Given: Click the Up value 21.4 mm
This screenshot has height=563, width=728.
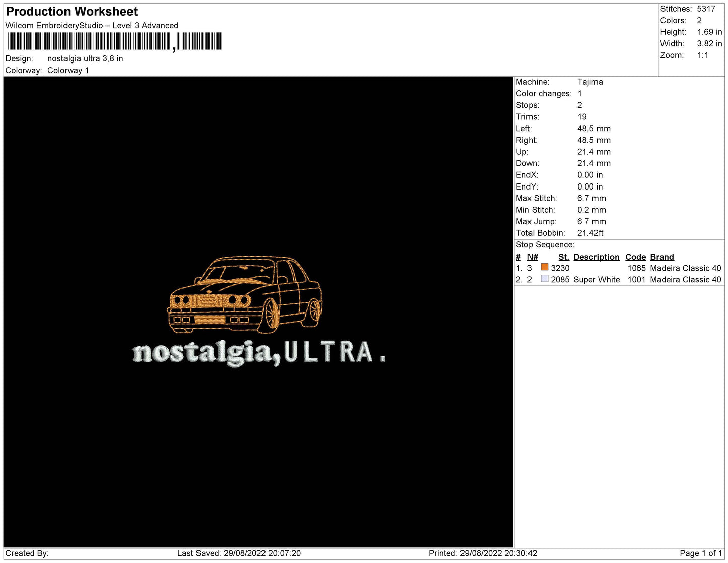Looking at the screenshot, I should pyautogui.click(x=594, y=152).
